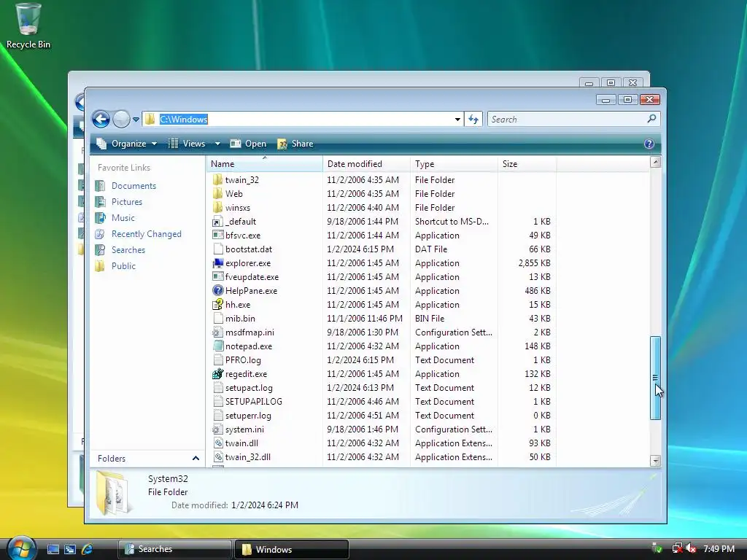
Task: Sort by the Name column header
Action: point(265,164)
